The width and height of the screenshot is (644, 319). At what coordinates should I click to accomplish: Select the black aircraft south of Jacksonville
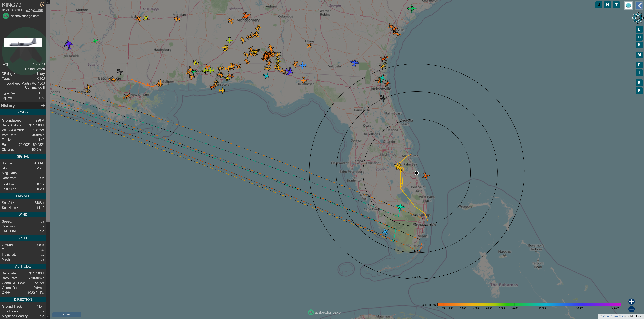pyautogui.click(x=383, y=98)
